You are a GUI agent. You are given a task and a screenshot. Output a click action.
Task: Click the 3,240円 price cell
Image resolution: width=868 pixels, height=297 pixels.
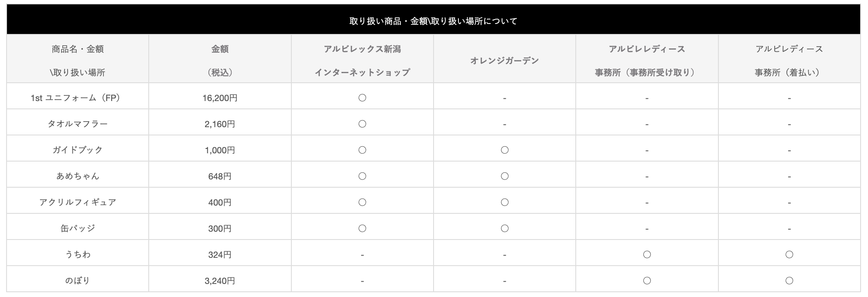[220, 280]
